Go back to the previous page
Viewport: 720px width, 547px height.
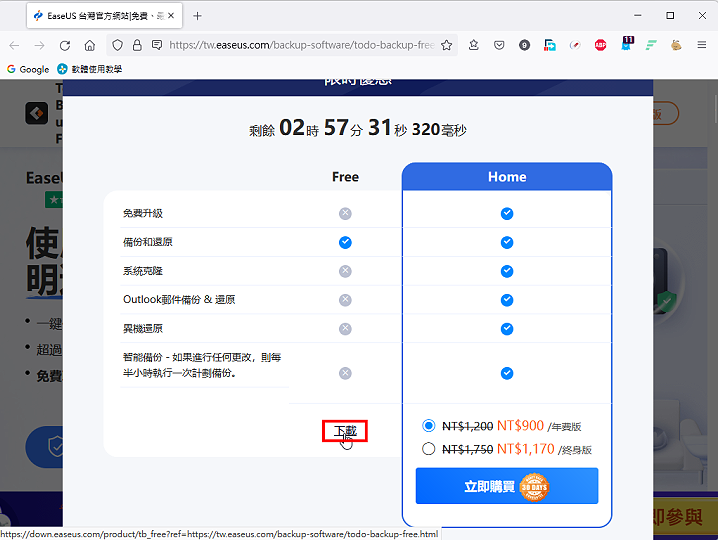click(x=14, y=45)
